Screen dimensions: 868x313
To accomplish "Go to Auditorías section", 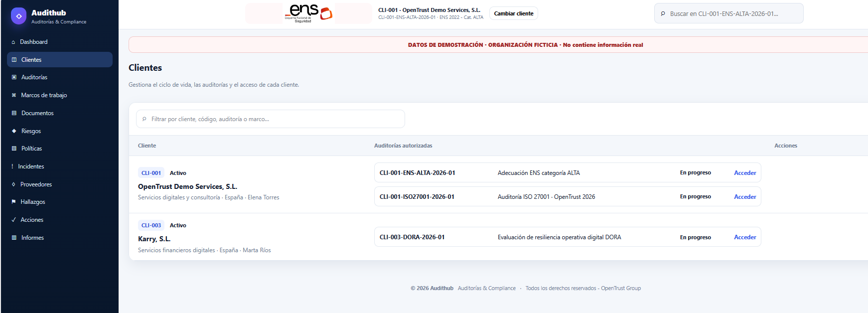I will [60, 77].
